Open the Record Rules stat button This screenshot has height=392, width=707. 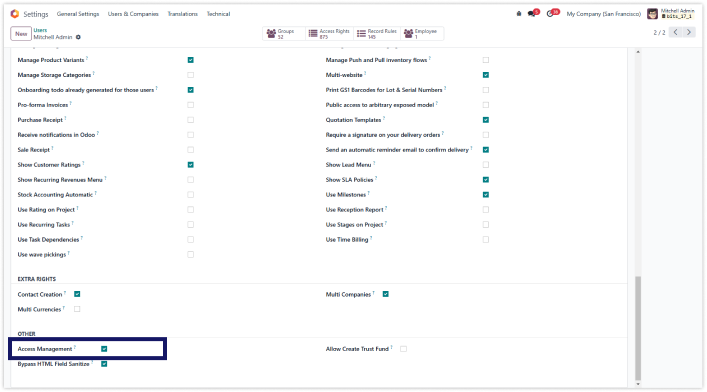click(377, 33)
